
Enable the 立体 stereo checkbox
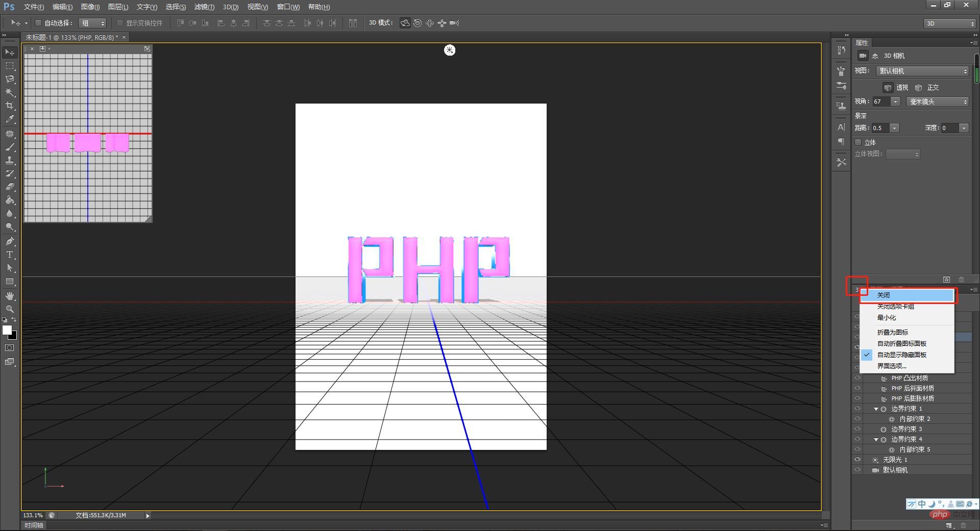point(859,142)
